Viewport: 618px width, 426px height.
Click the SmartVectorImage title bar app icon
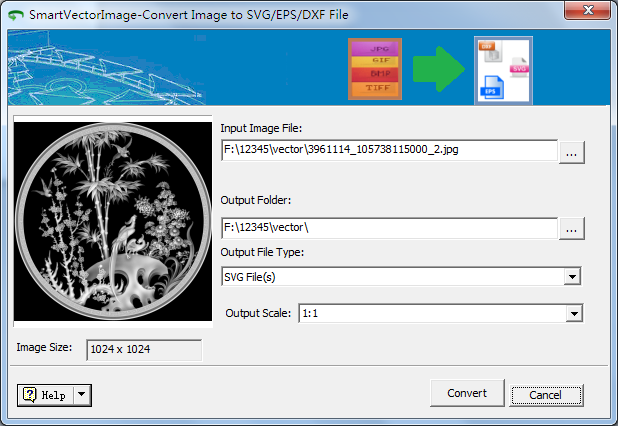16,15
